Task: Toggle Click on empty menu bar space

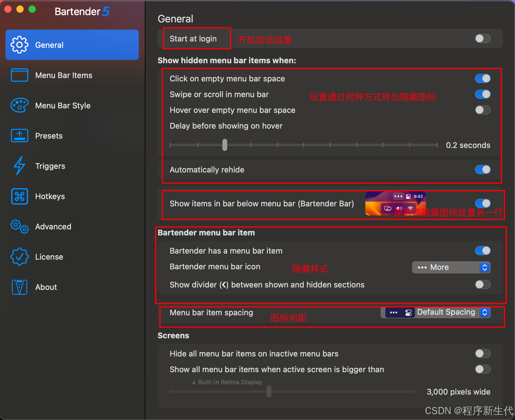Action: tap(483, 78)
